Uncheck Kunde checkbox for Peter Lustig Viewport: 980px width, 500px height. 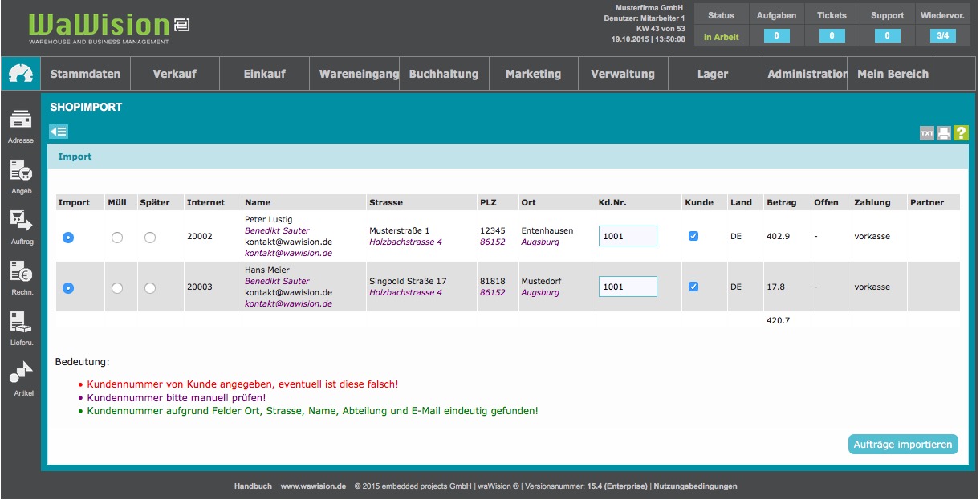pos(693,236)
